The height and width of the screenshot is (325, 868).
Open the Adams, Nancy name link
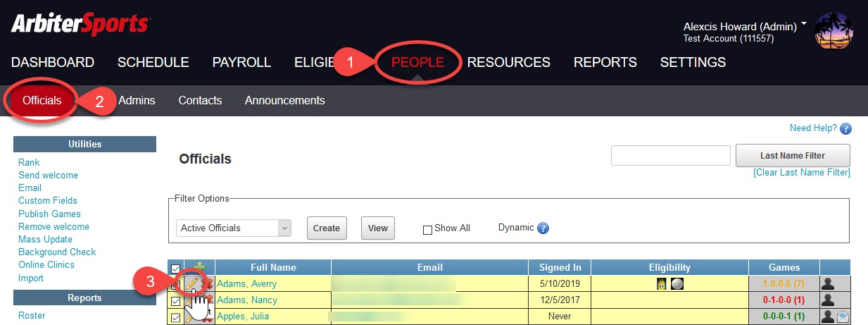pos(247,300)
